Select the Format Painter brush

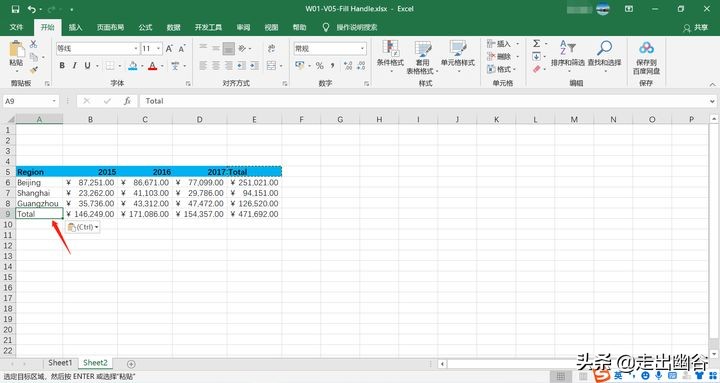(34, 70)
